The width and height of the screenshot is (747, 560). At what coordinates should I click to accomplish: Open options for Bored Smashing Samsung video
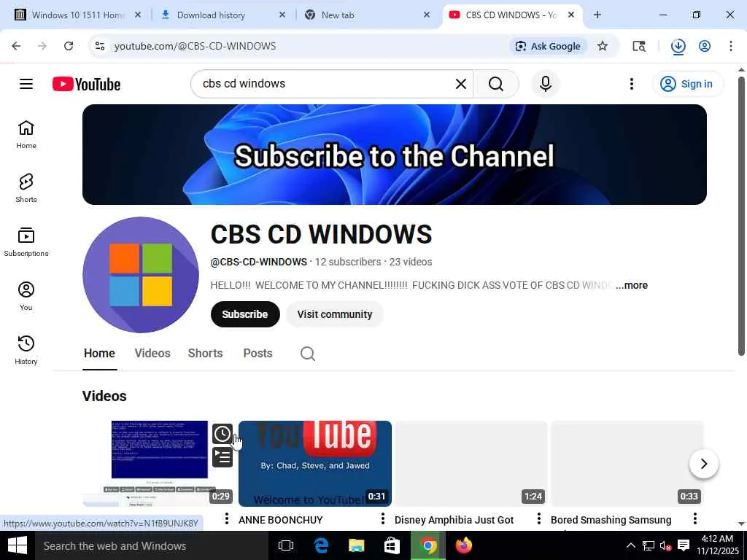click(x=695, y=518)
